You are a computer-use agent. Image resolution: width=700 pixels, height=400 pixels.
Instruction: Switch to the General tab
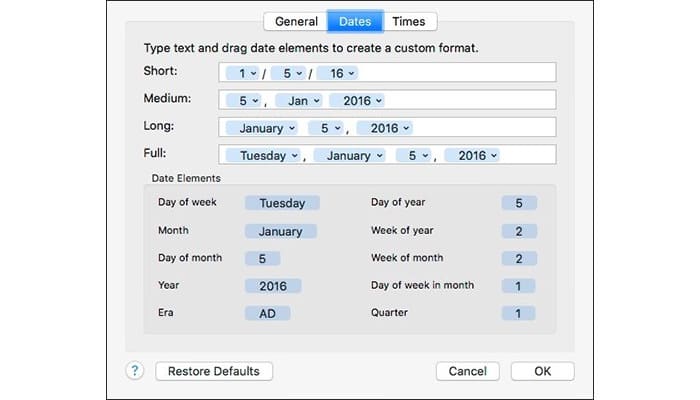point(296,21)
